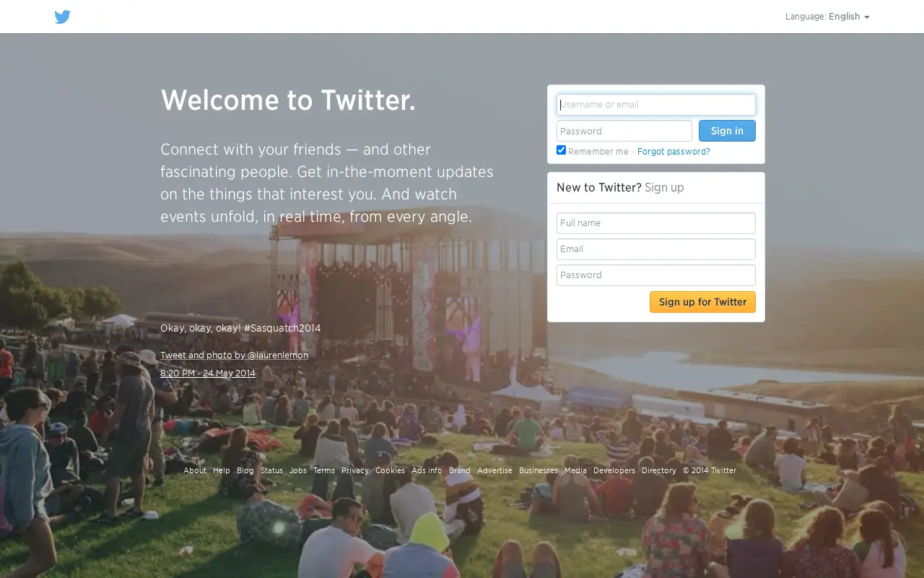Screen dimensions: 924x578
Task: Click the Welcome to Twitter. heading
Action: [x=288, y=100]
